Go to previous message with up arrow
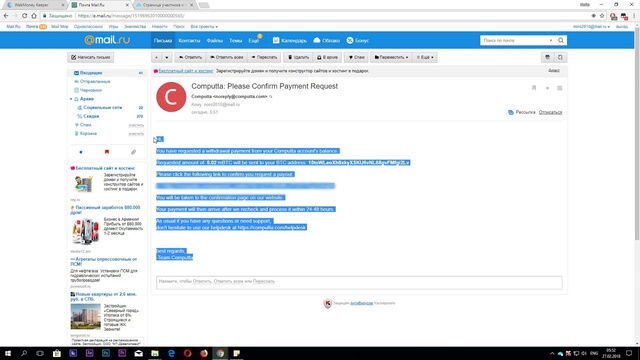This screenshot has height=360, width=640. [x=156, y=57]
